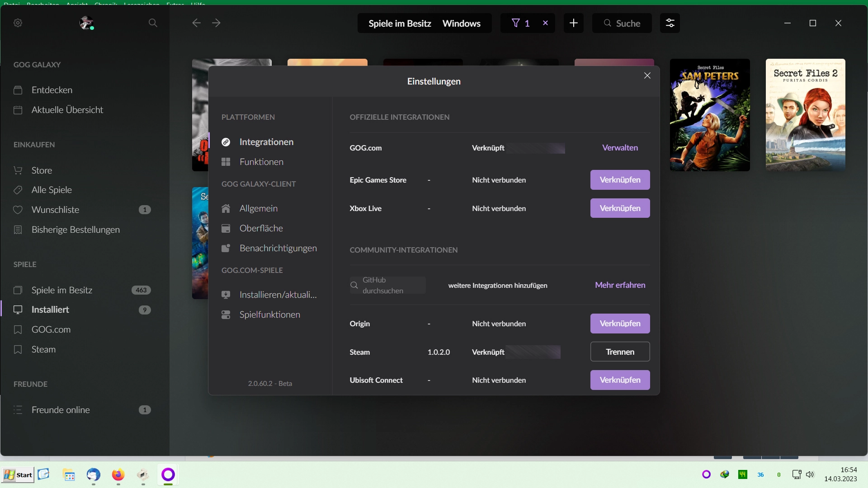Click the clock showing 16:54

(x=849, y=470)
